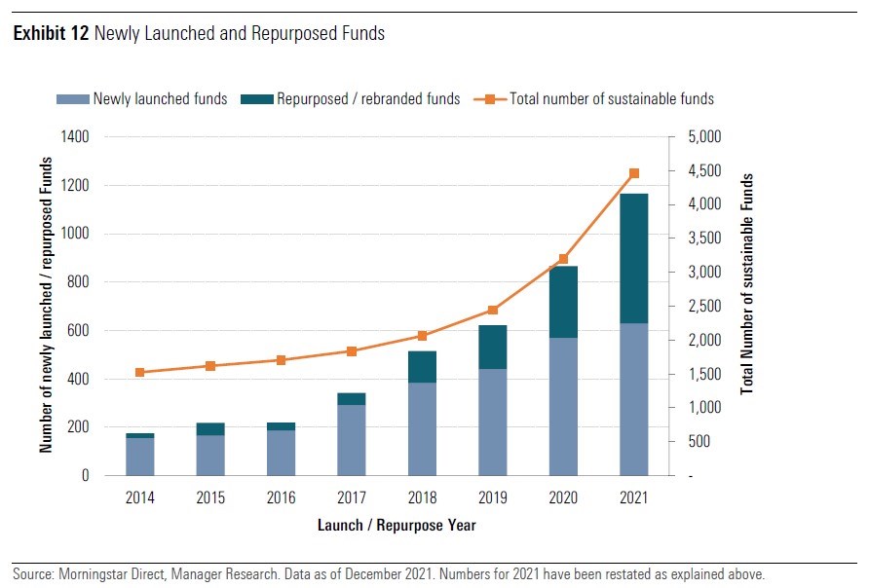Select the 2014 newly launched funds bar
The height and width of the screenshot is (588, 869).
tap(140, 456)
